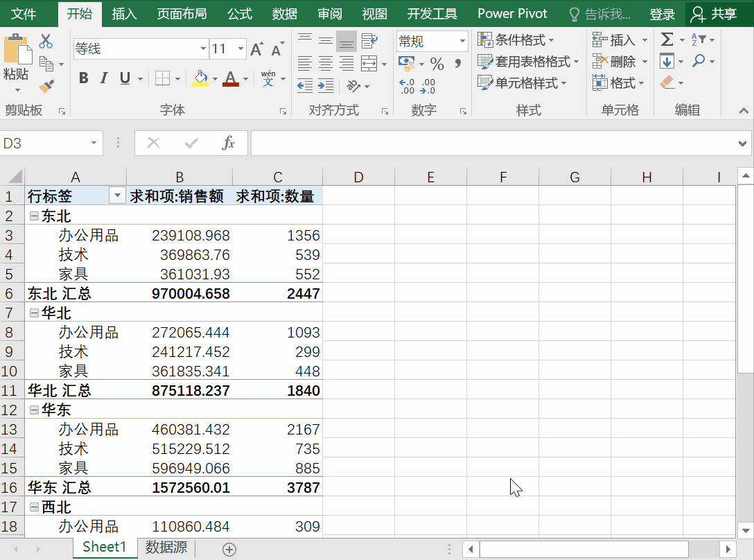Decrease font size with small A icon
This screenshot has width=754, height=560.
(x=277, y=49)
